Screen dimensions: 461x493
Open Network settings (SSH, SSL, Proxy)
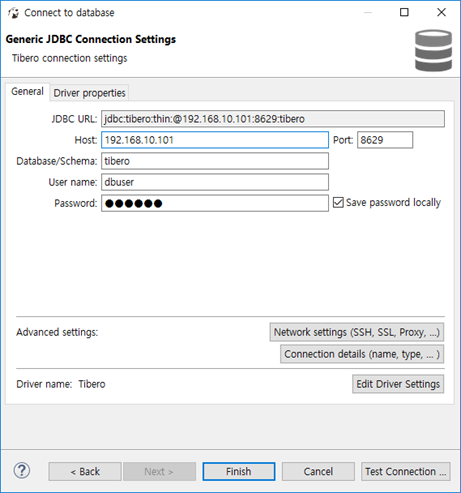click(x=357, y=332)
